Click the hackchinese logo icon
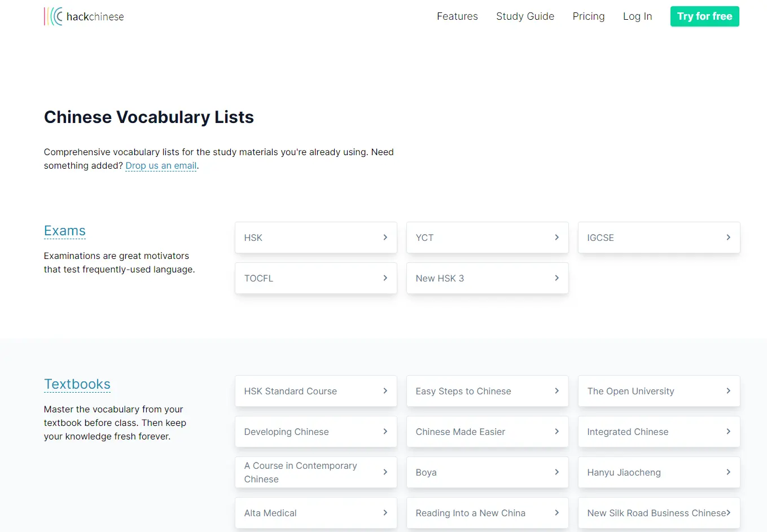 point(53,16)
